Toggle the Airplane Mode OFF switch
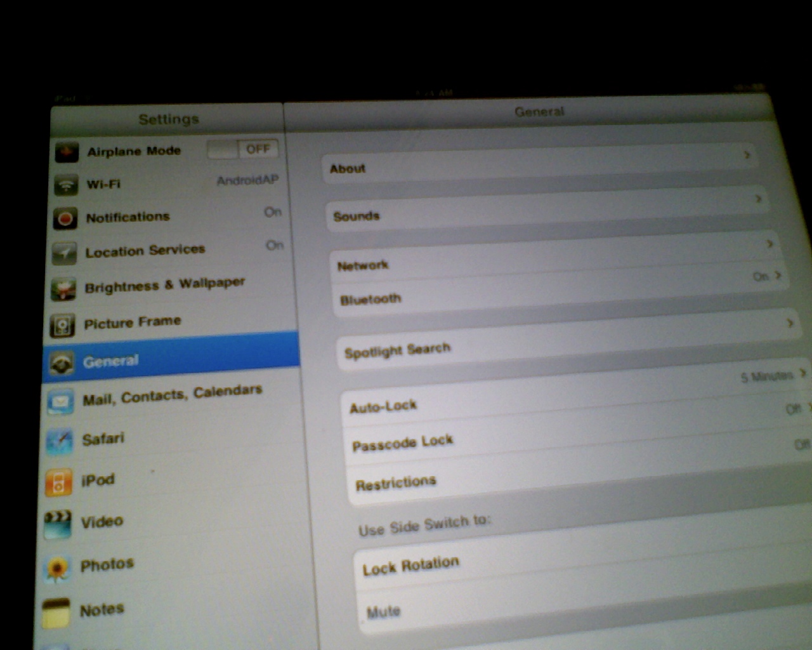The height and width of the screenshot is (650, 812). click(x=242, y=149)
